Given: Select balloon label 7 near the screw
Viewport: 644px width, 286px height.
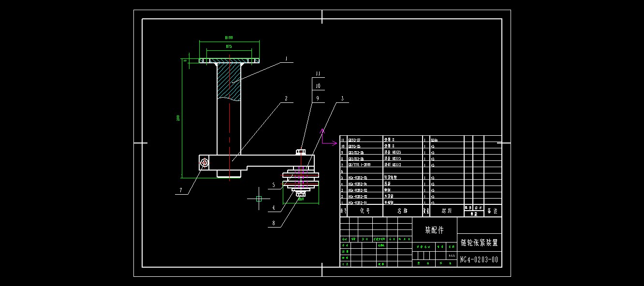Looking at the screenshot, I should click(181, 190).
